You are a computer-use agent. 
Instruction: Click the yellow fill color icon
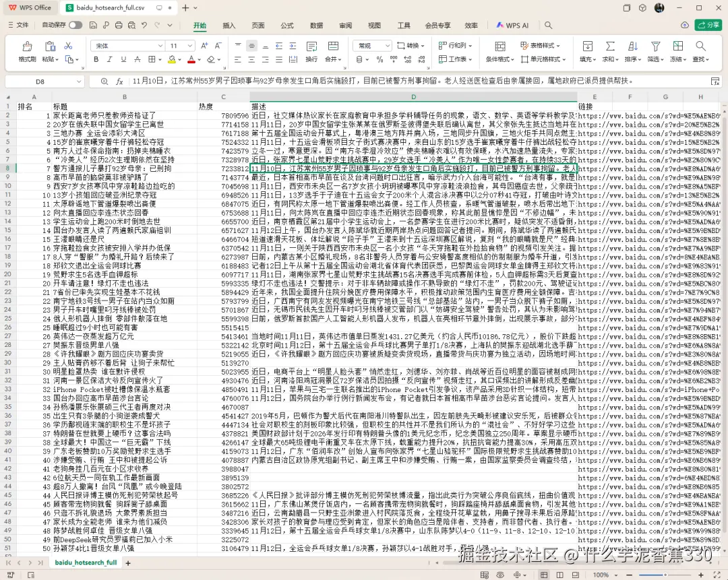[172, 59]
